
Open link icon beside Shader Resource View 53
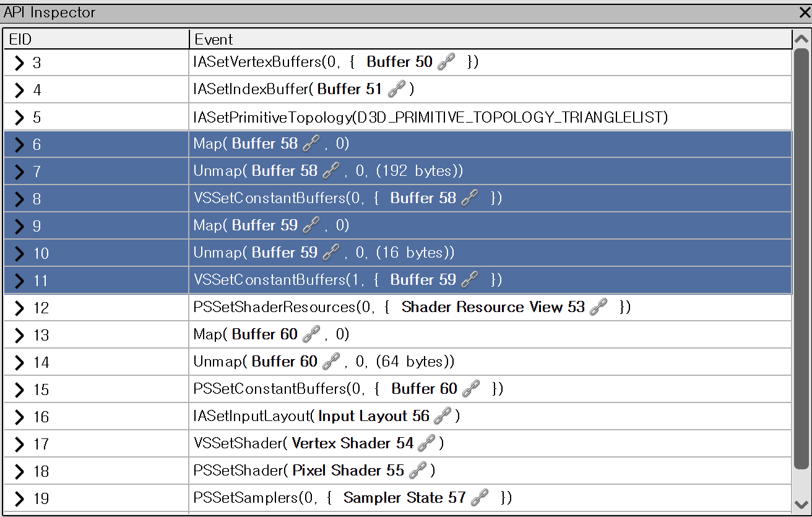click(x=598, y=307)
